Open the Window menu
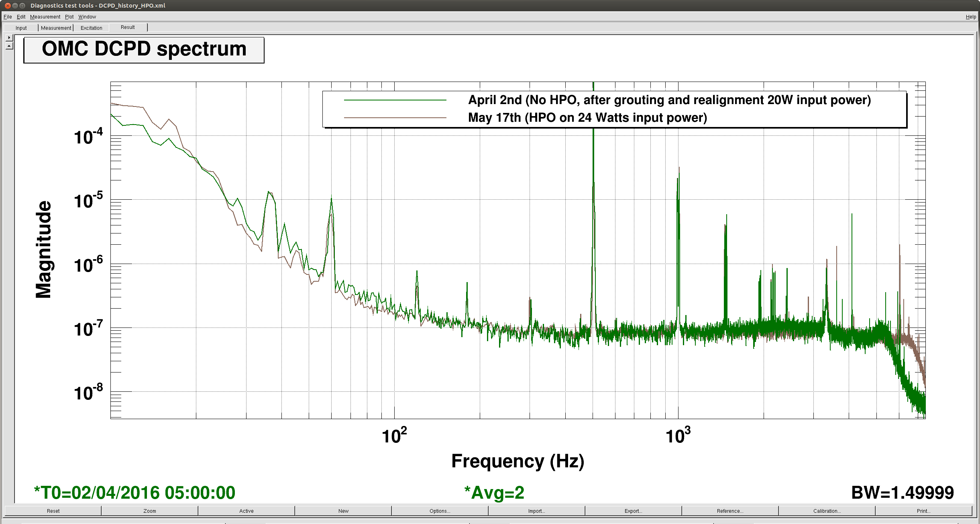The image size is (980, 524). pyautogui.click(x=87, y=17)
